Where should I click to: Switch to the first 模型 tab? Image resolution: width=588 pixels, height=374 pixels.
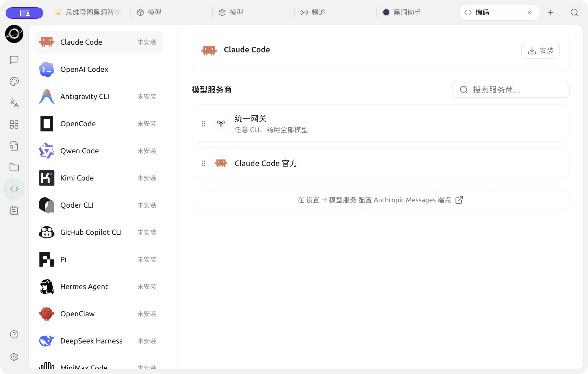click(x=171, y=12)
